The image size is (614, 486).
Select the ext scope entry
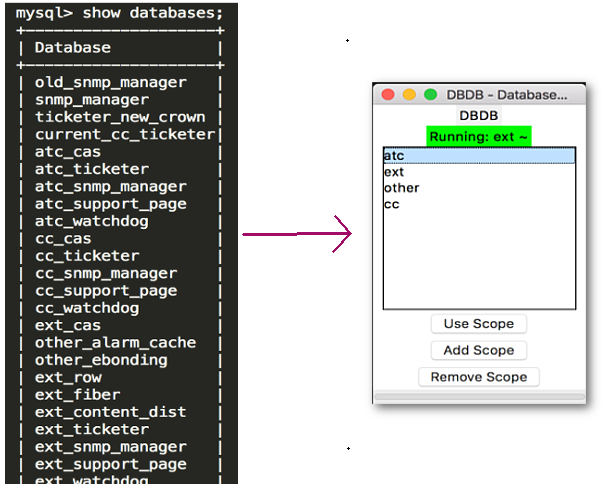[393, 172]
